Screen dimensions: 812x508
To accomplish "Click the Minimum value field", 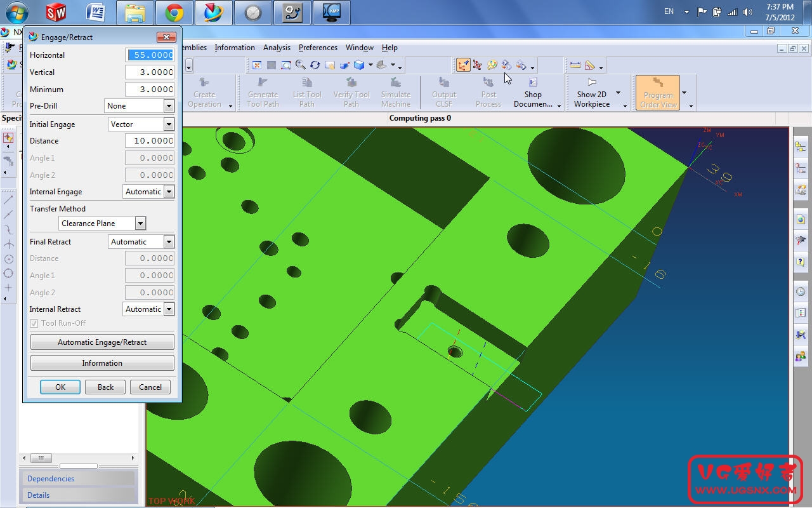I will 150,90.
